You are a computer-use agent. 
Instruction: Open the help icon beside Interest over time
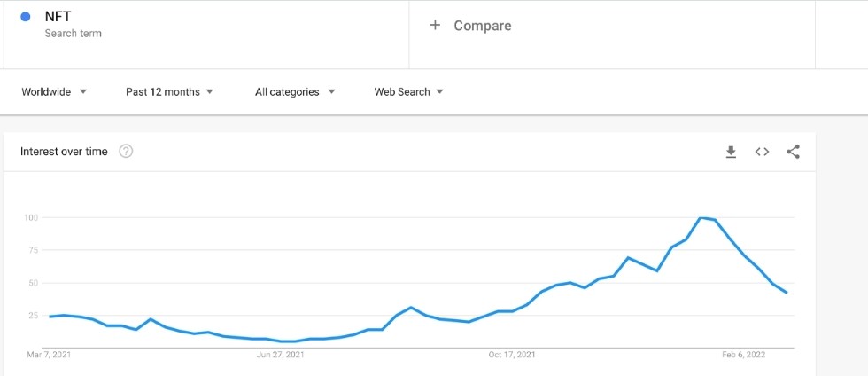126,152
